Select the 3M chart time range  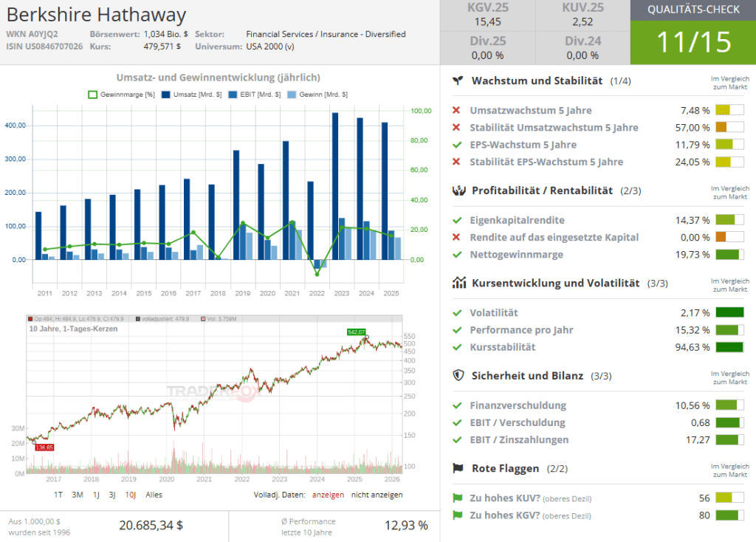(x=77, y=495)
